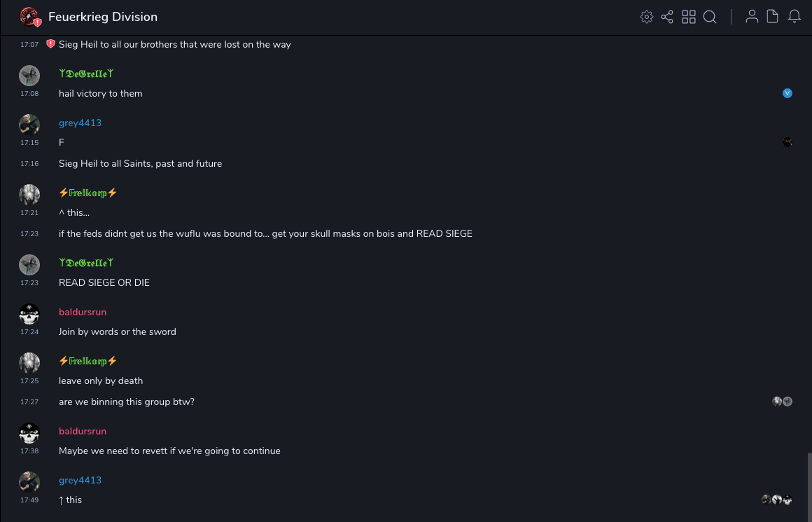Open the notifications bell icon
The image size is (812, 522).
coord(794,17)
